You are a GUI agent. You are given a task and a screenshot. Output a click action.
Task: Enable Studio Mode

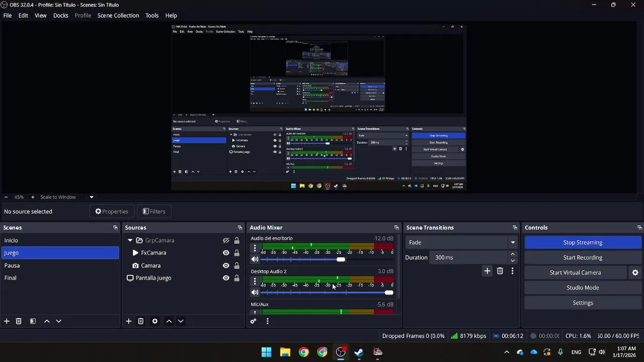click(583, 288)
